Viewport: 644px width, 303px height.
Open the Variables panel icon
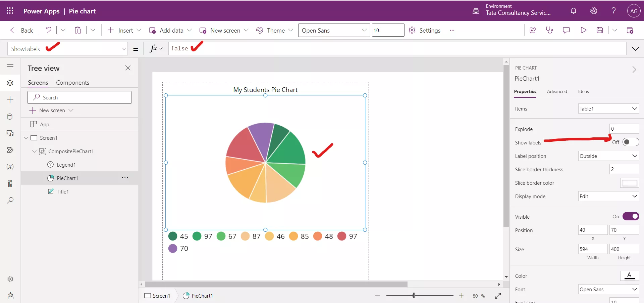click(x=10, y=167)
